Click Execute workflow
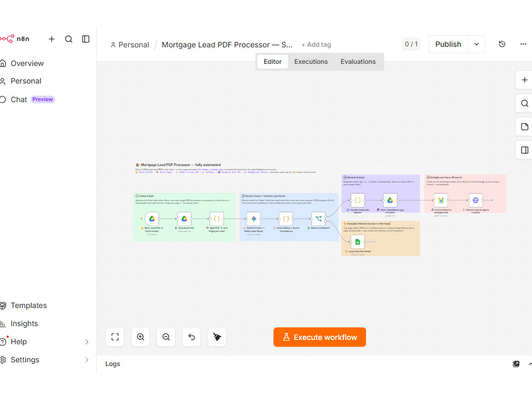The image size is (532, 399). (320, 337)
